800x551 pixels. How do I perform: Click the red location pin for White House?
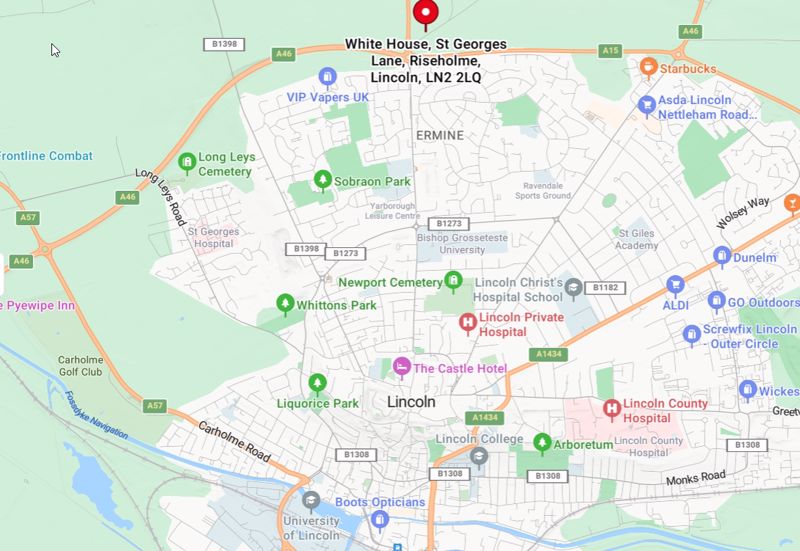(x=426, y=13)
